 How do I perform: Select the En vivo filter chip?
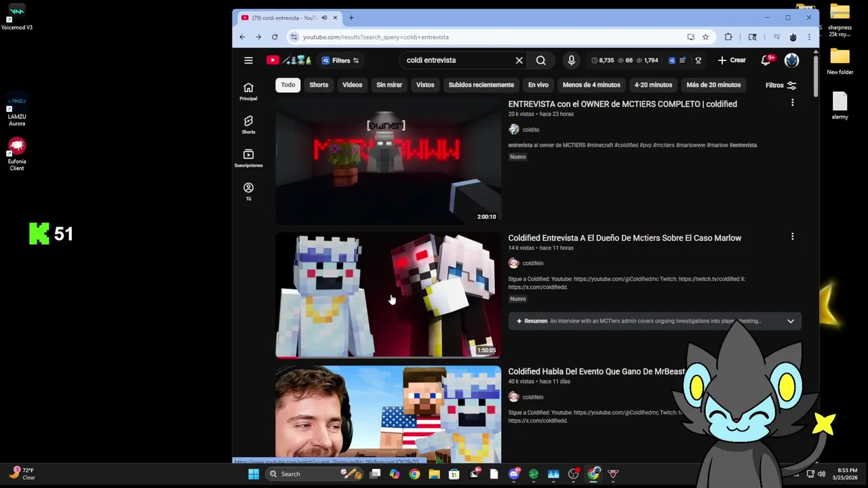tap(538, 85)
